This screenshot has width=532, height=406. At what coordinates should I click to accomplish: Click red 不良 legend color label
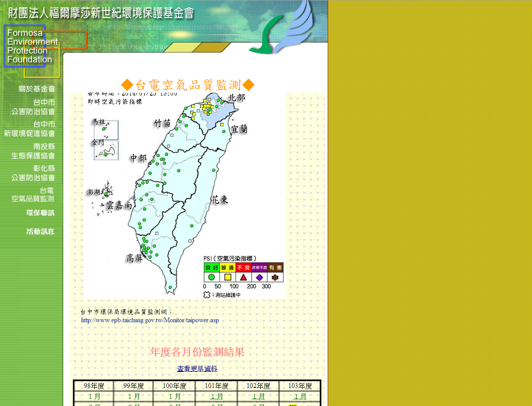pos(243,267)
